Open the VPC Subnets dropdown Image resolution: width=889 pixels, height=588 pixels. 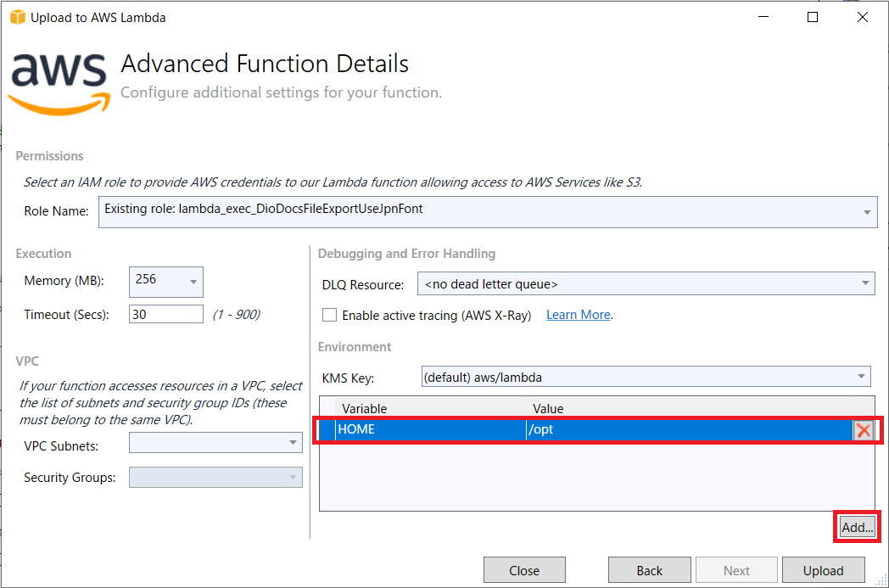215,442
